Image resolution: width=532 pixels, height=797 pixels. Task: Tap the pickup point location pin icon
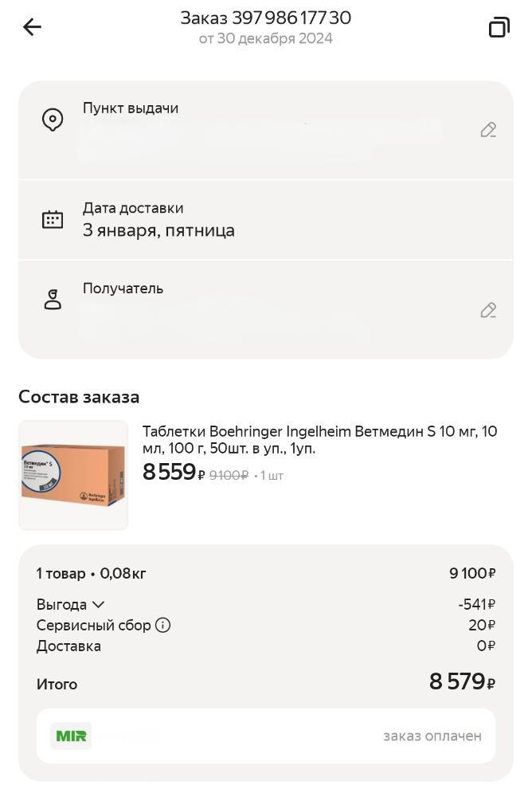(53, 120)
